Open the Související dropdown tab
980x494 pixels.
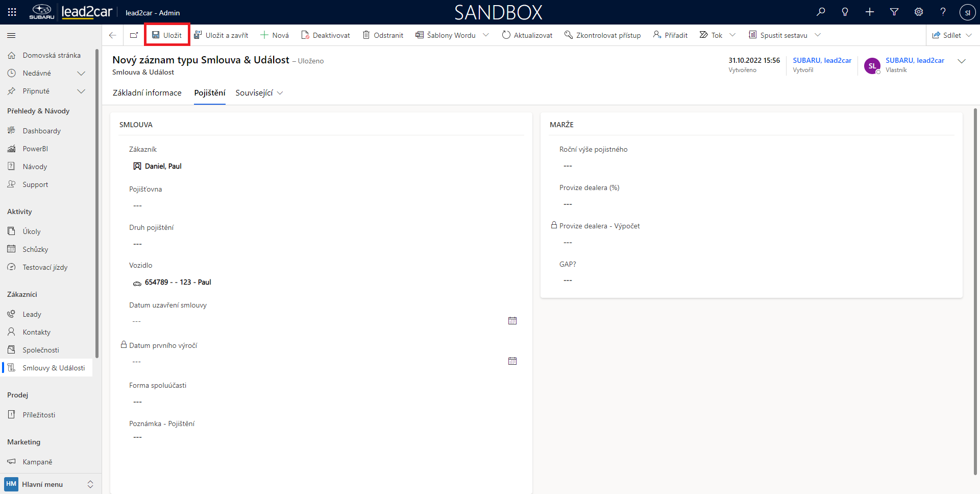[x=259, y=93]
